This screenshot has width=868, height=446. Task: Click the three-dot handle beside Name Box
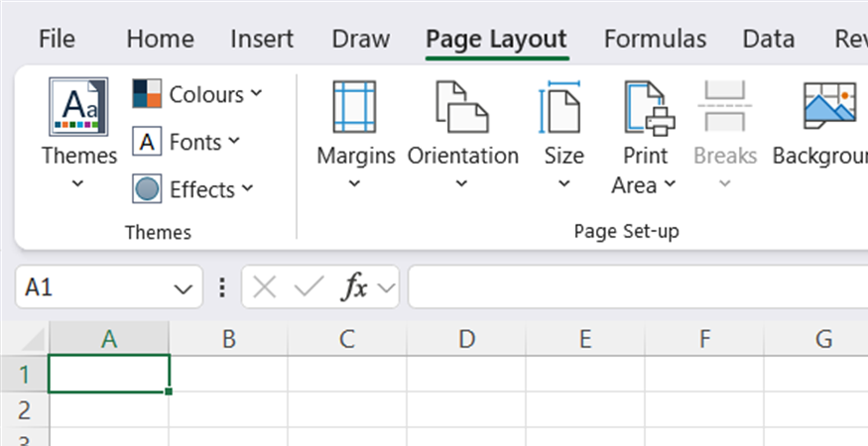(x=222, y=287)
